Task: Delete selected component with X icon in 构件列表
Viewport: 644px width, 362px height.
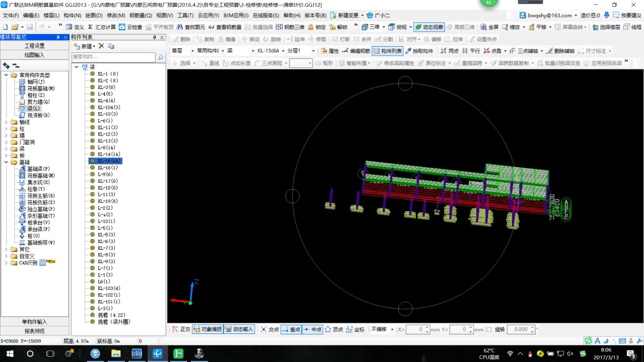Action: click(101, 46)
